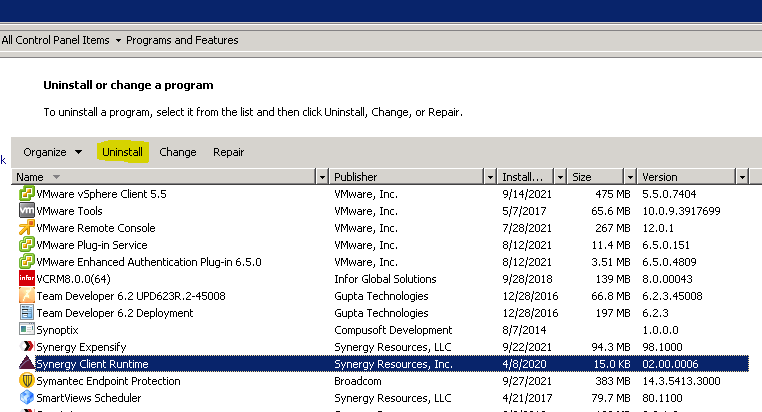Sort by the Size column header
This screenshot has height=412, width=762.
tap(596, 177)
